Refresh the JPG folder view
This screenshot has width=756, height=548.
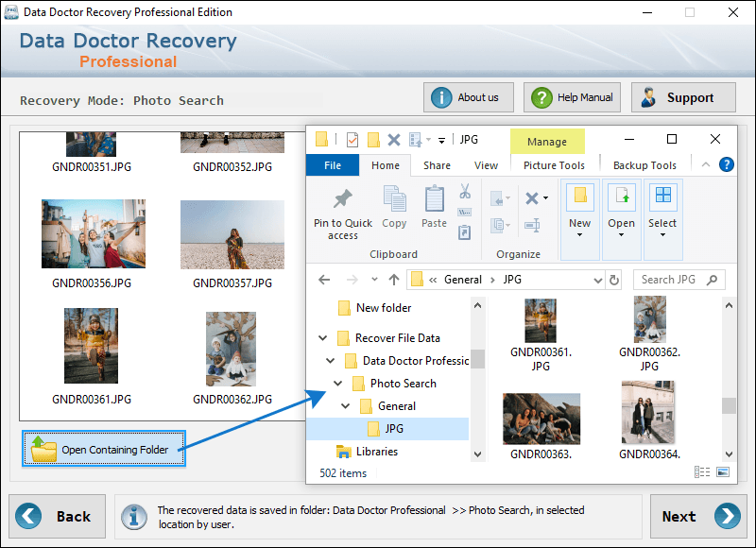click(613, 280)
